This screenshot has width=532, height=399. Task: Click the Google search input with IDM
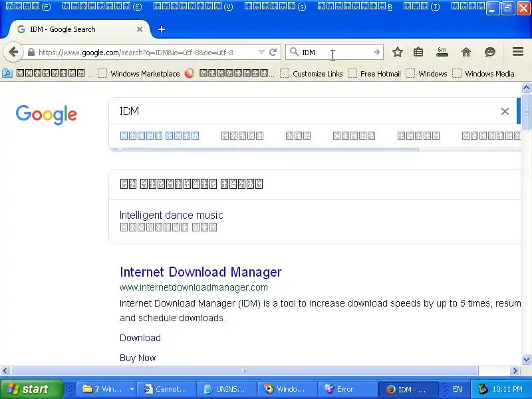(x=305, y=111)
